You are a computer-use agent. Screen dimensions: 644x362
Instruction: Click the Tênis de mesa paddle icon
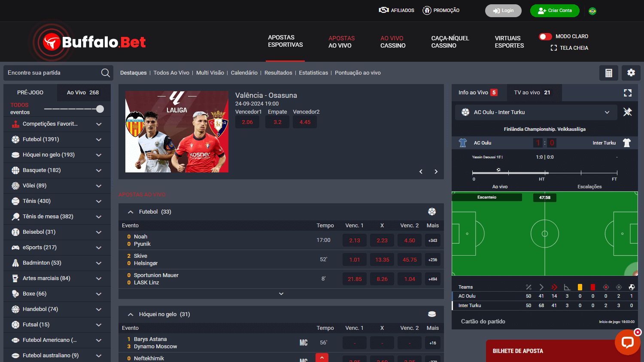coord(15,217)
